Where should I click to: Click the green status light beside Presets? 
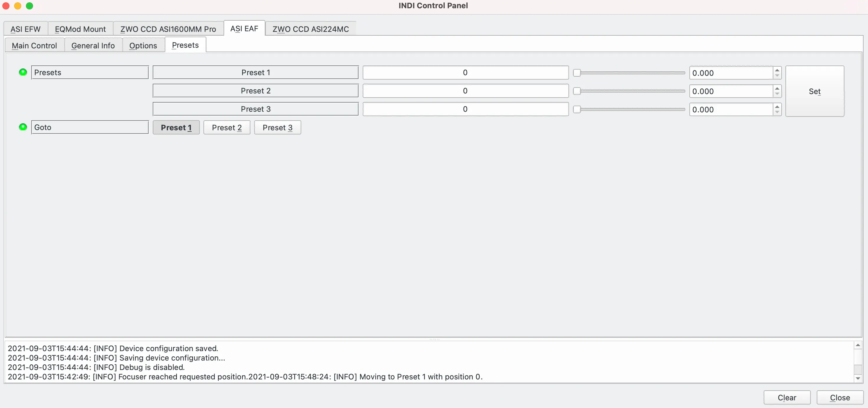[23, 72]
